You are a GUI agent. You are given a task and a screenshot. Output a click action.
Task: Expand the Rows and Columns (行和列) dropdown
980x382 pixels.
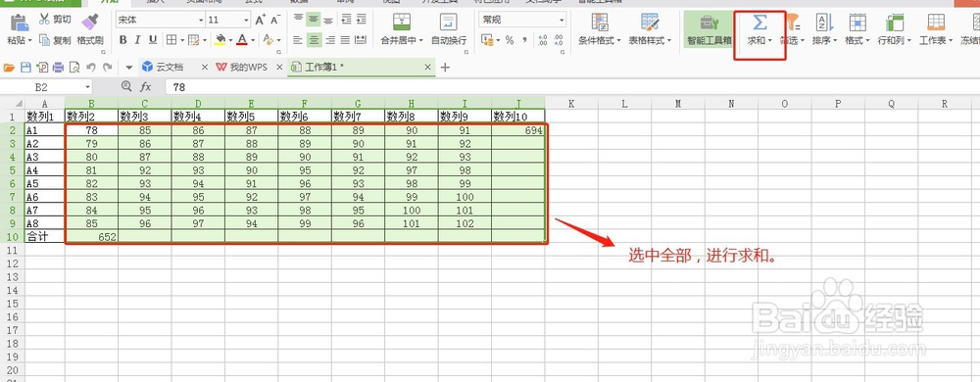coord(909,40)
